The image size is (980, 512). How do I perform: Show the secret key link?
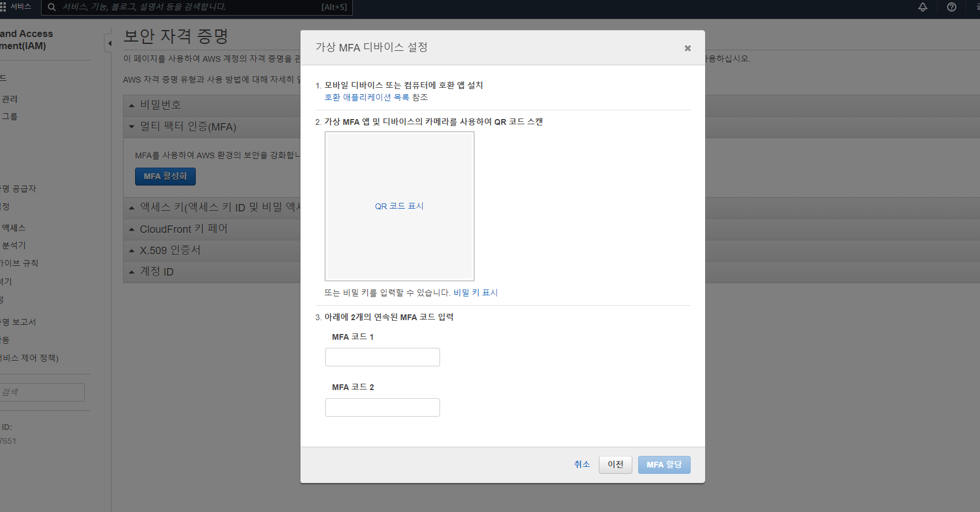coord(476,292)
